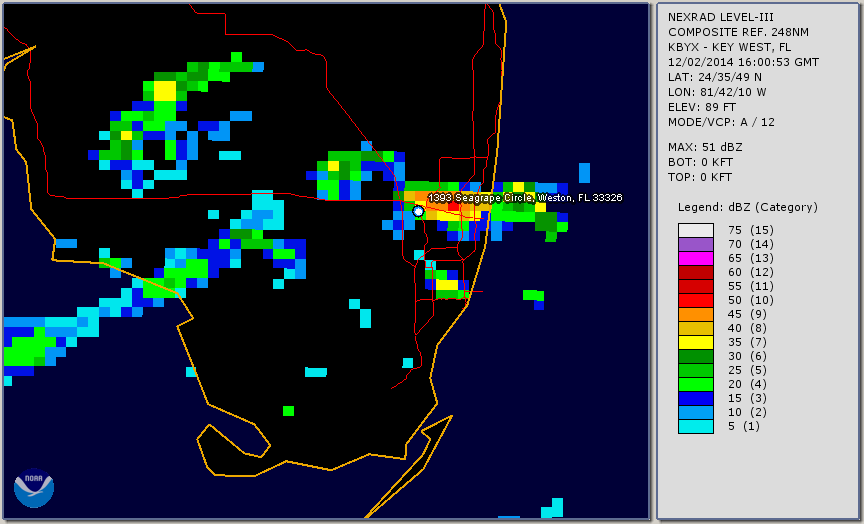Click the 25 dBZ green legend swatch
This screenshot has height=524, width=864.
695,370
